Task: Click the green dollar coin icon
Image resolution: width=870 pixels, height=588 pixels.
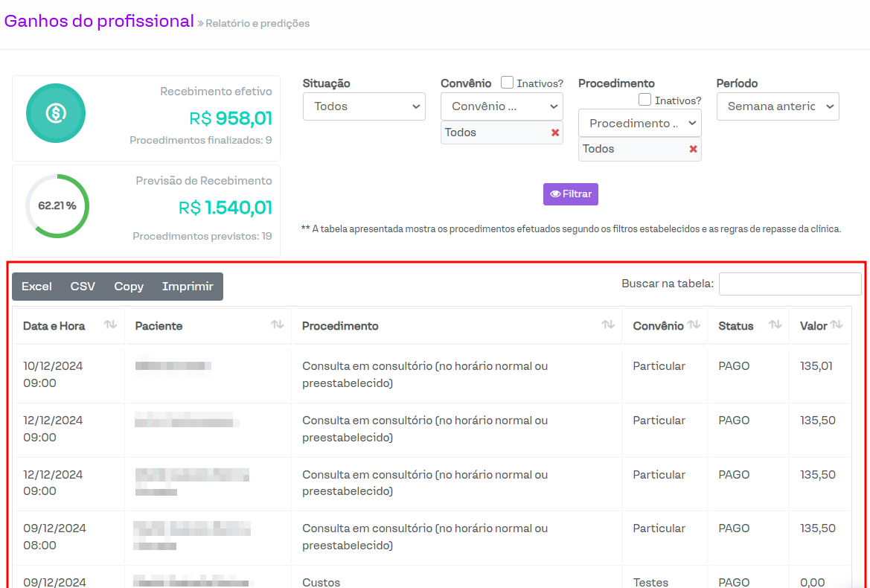Action: (56, 113)
